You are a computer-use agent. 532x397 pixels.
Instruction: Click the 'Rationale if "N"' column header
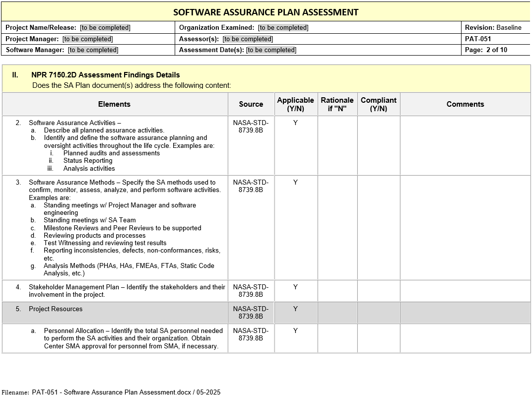pos(337,104)
